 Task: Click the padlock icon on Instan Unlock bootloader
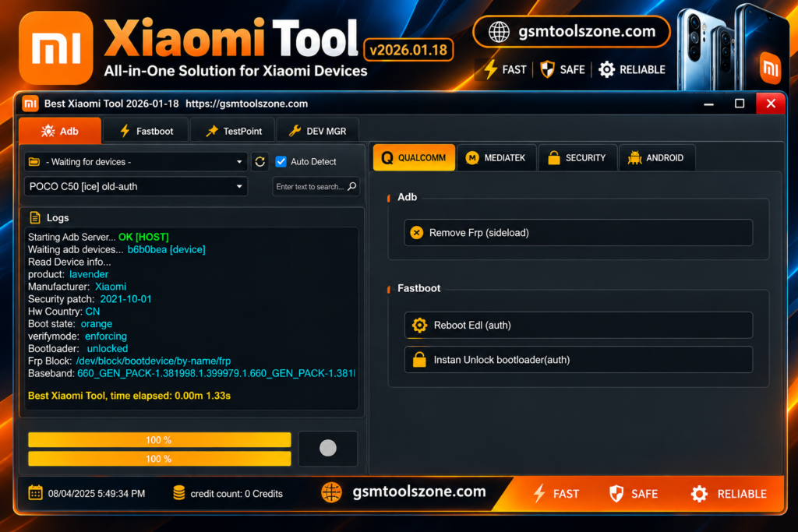(x=419, y=360)
